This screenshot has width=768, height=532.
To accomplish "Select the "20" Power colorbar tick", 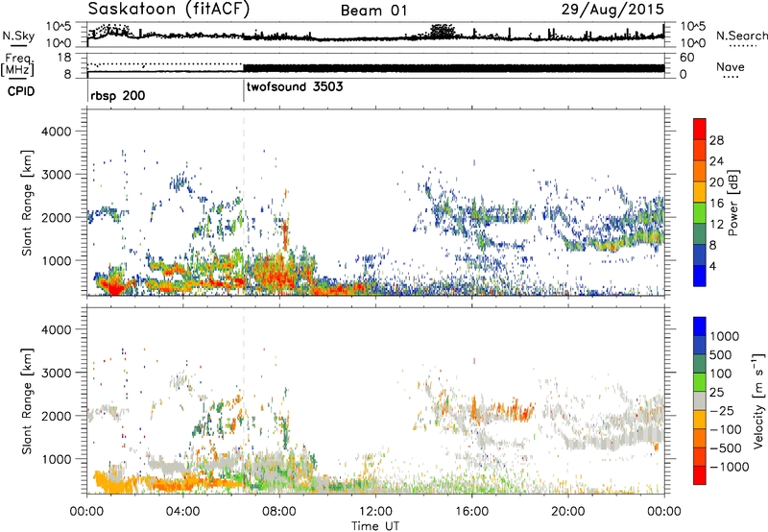I will pyautogui.click(x=716, y=182).
